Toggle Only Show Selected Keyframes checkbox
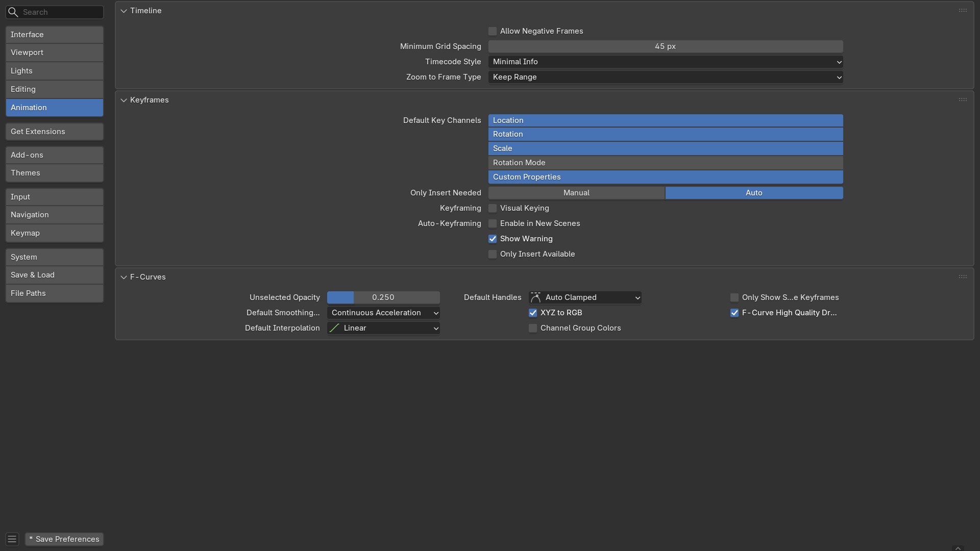980x551 pixels. coord(734,297)
